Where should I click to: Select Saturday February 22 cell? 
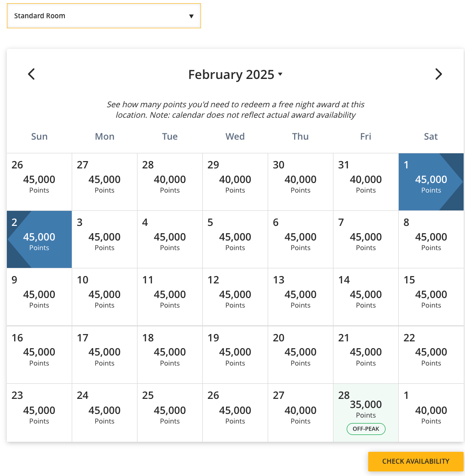click(x=431, y=355)
